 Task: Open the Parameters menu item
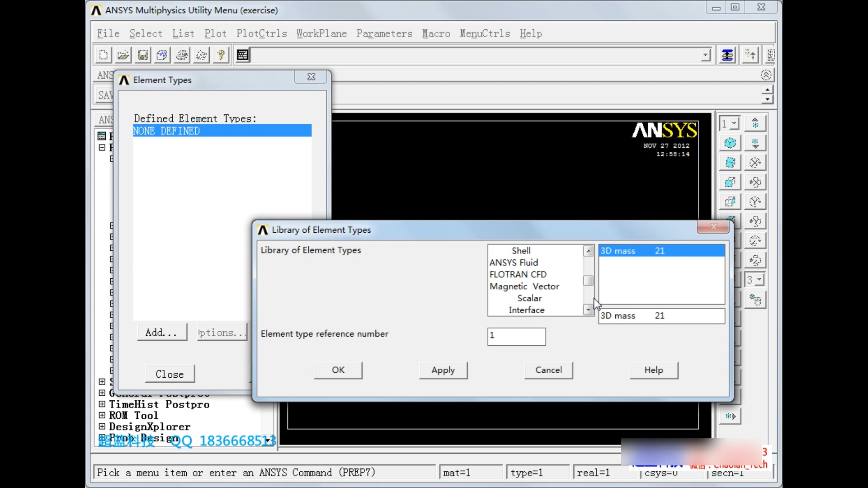point(384,33)
